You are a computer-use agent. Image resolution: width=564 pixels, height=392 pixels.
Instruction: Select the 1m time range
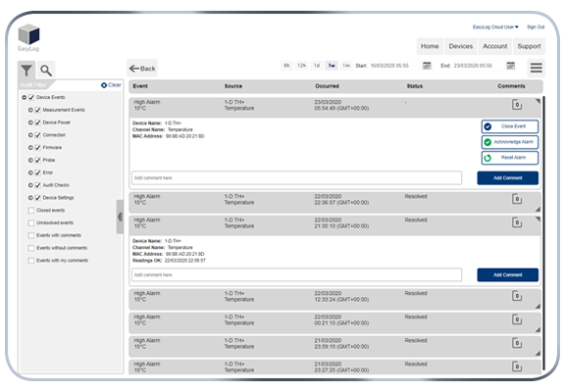point(346,66)
